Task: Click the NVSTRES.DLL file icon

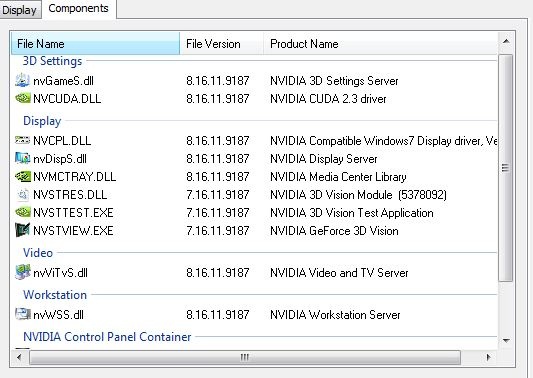Action: pyautogui.click(x=22, y=194)
